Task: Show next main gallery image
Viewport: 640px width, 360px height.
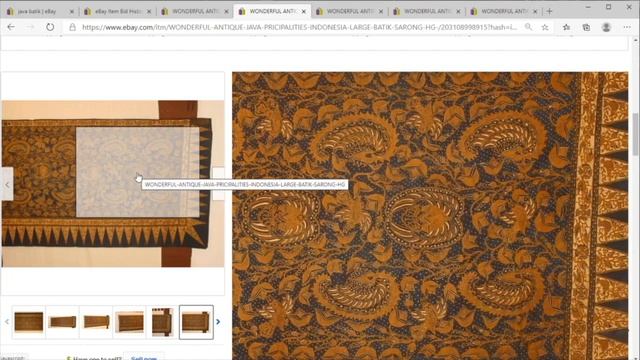Action: point(218,184)
